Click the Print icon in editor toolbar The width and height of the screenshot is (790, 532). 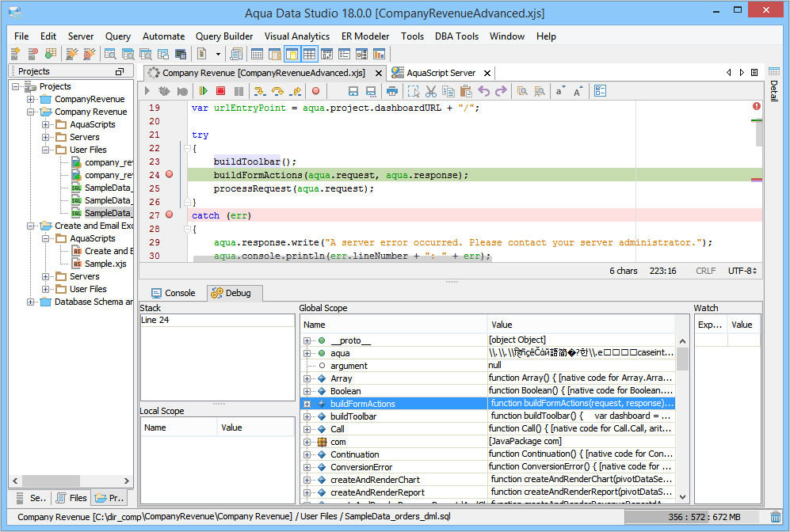tap(392, 91)
